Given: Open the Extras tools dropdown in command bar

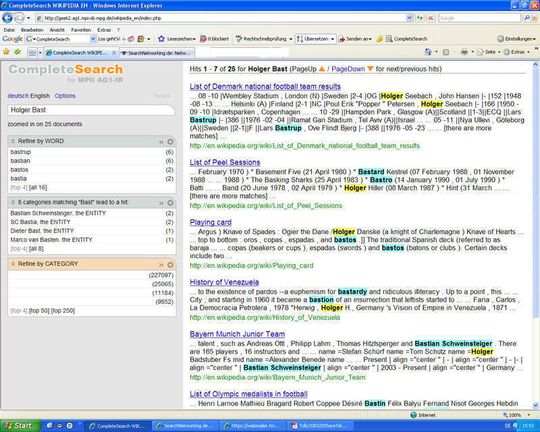Looking at the screenshot, I should point(516,52).
